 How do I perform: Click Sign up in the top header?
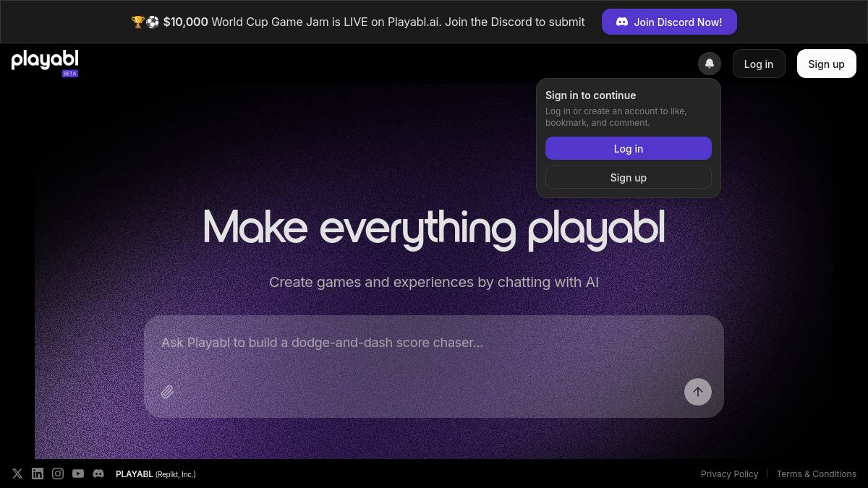(x=827, y=64)
